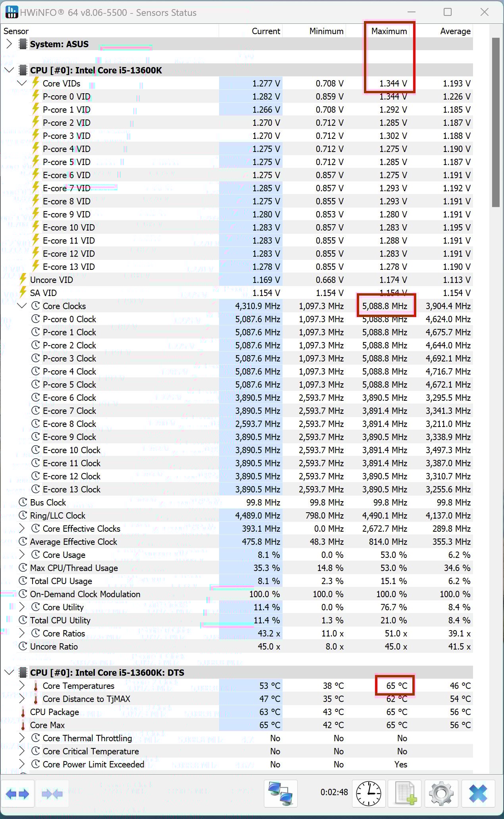The height and width of the screenshot is (819, 504).
Task: Click the vertical scrollbar thumb
Action: tap(496, 122)
